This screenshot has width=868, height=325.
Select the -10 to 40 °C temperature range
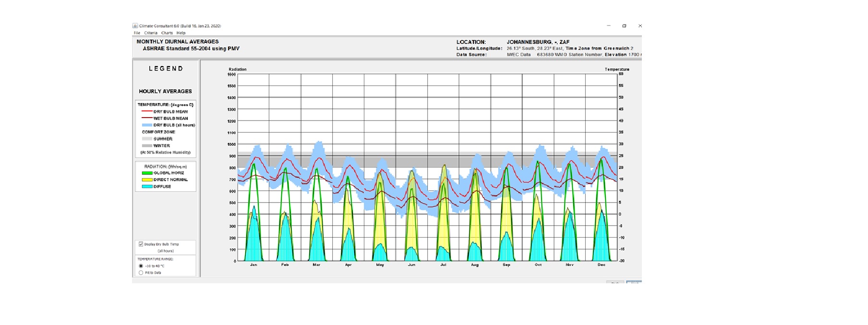[141, 266]
